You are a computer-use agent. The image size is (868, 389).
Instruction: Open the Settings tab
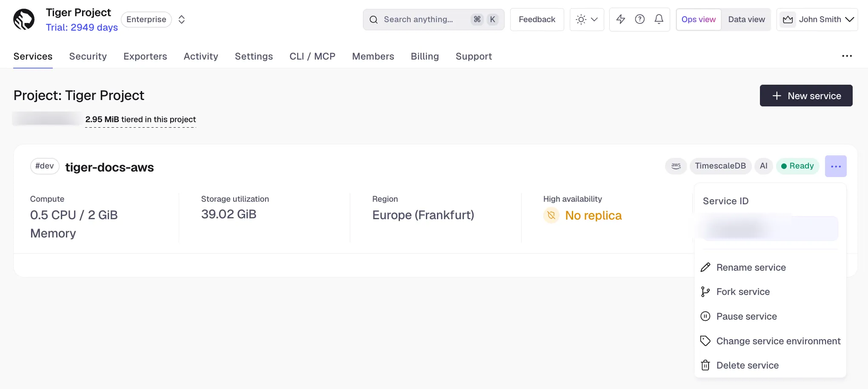click(x=254, y=57)
